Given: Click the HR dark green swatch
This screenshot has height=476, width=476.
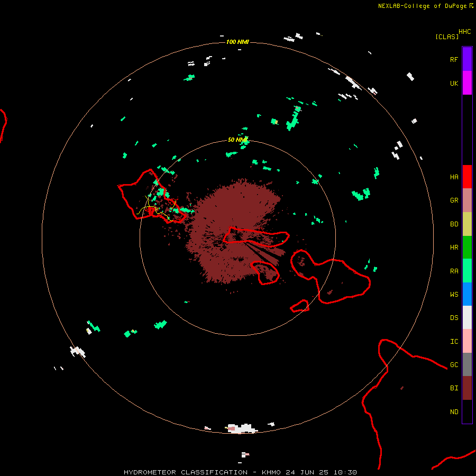Looking at the screenshot, I should tap(467, 248).
